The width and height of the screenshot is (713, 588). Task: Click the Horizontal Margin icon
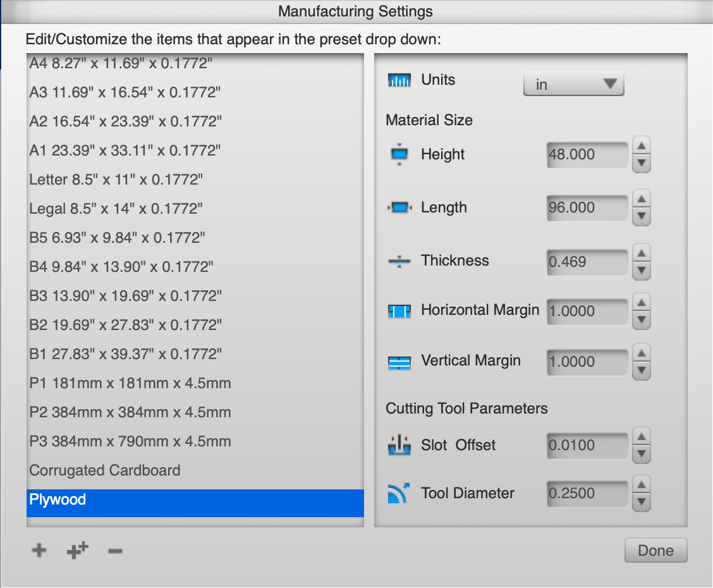tap(399, 311)
